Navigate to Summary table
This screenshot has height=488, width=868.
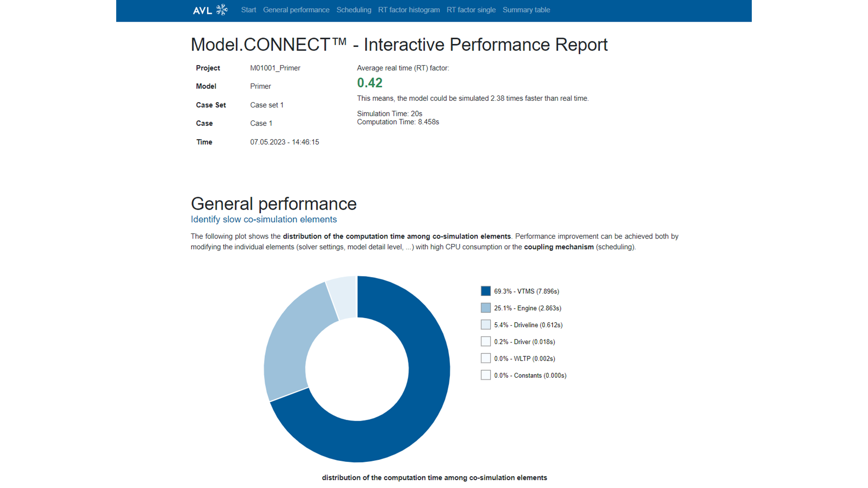[526, 10]
